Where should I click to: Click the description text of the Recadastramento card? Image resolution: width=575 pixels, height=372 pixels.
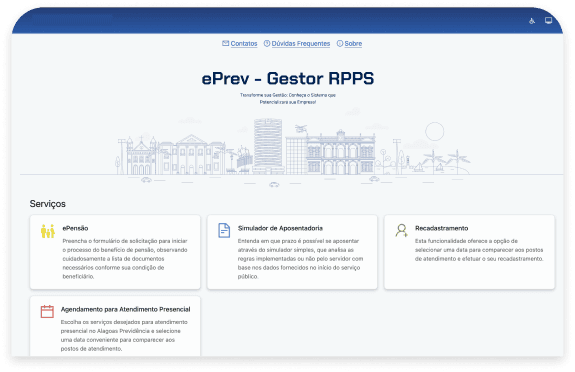click(479, 250)
